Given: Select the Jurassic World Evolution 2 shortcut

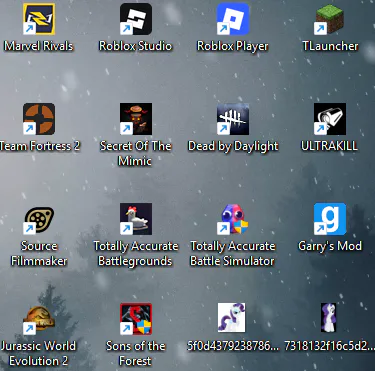Looking at the screenshot, I should (39, 319).
